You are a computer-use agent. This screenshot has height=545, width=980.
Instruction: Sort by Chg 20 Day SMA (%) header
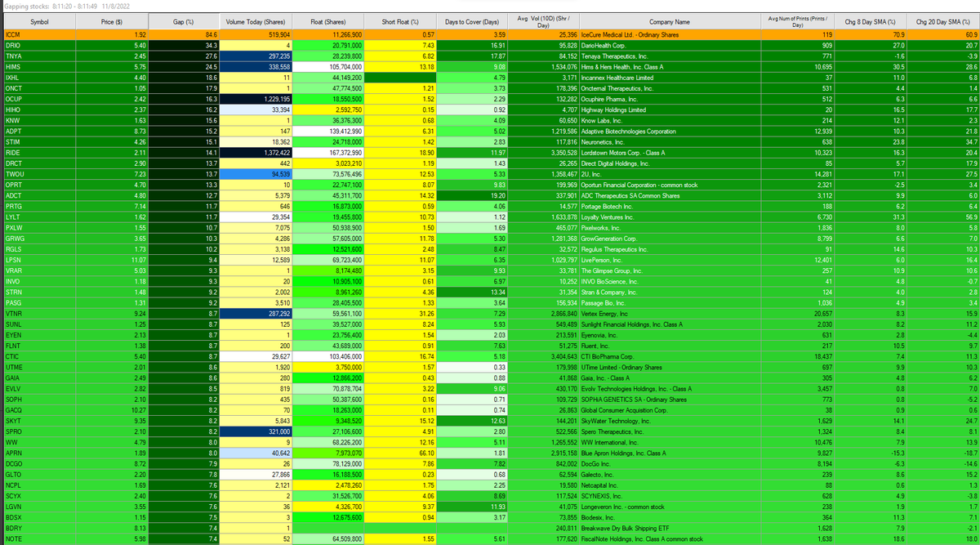(942, 20)
